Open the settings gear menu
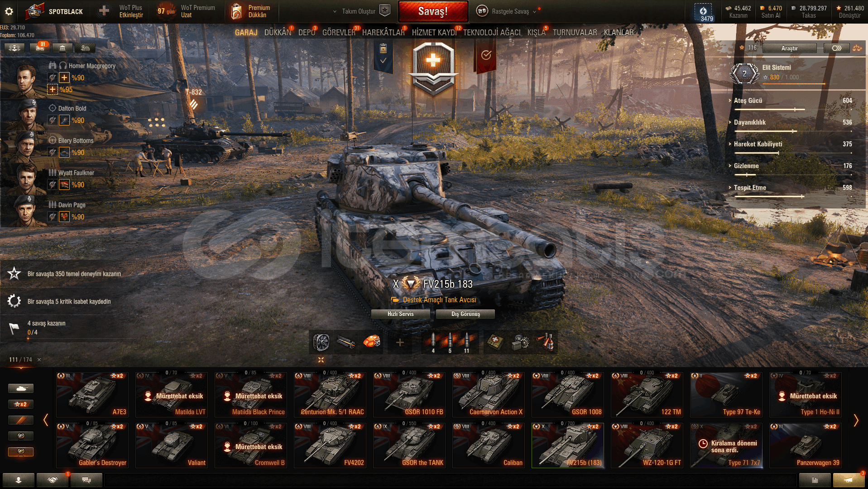Image resolution: width=868 pixels, height=489 pixels. (9, 11)
